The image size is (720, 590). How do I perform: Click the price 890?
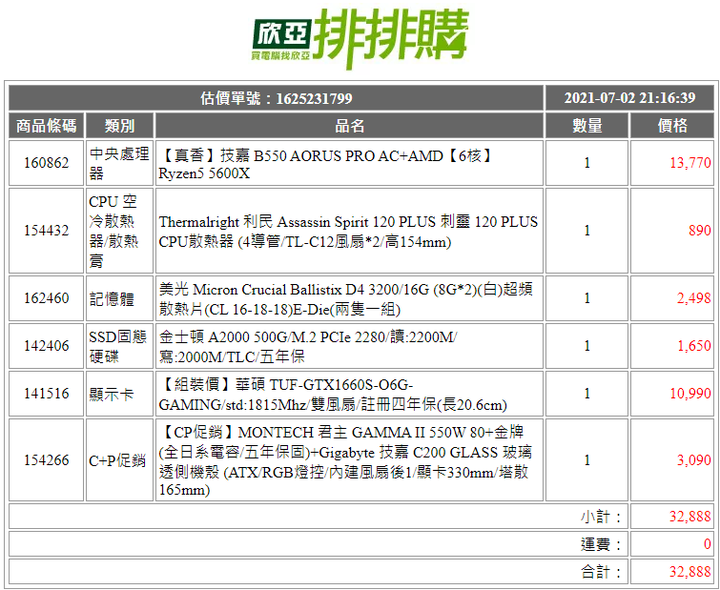(700, 230)
